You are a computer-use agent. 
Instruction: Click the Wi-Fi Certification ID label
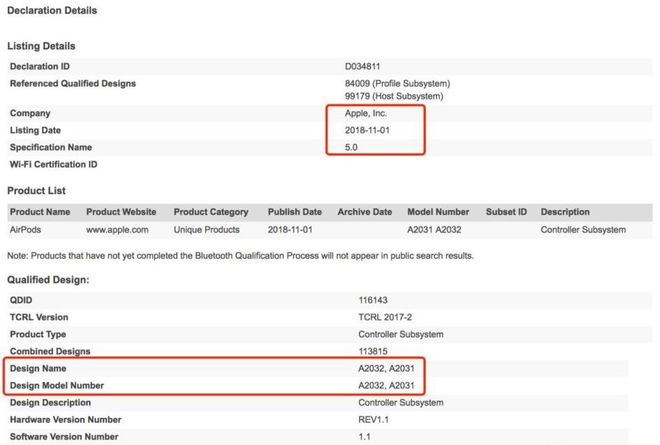[x=53, y=165]
